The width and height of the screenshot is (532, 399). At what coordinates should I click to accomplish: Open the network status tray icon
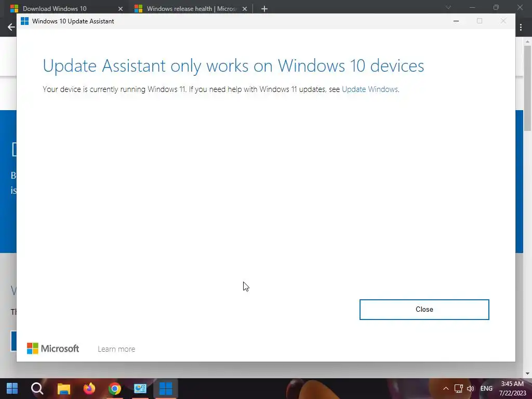click(459, 389)
